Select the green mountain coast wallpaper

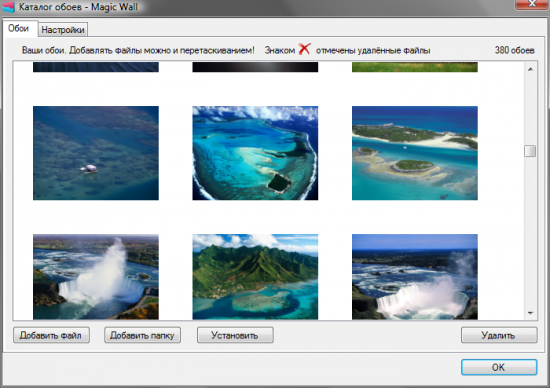255,277
